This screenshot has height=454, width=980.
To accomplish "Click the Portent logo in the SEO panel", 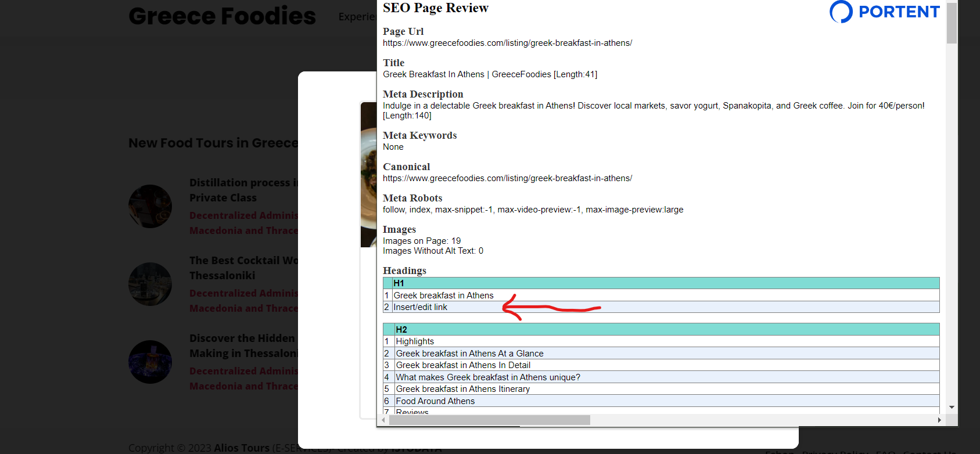I will point(884,12).
